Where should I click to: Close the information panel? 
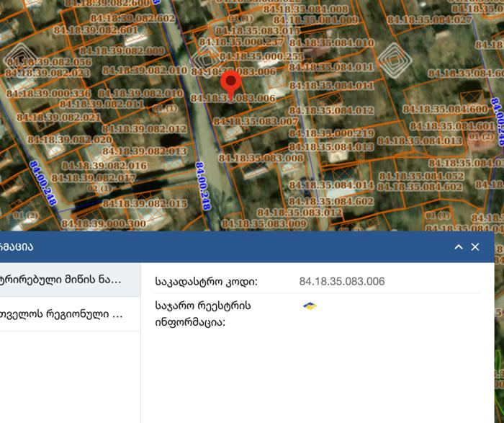click(x=475, y=247)
